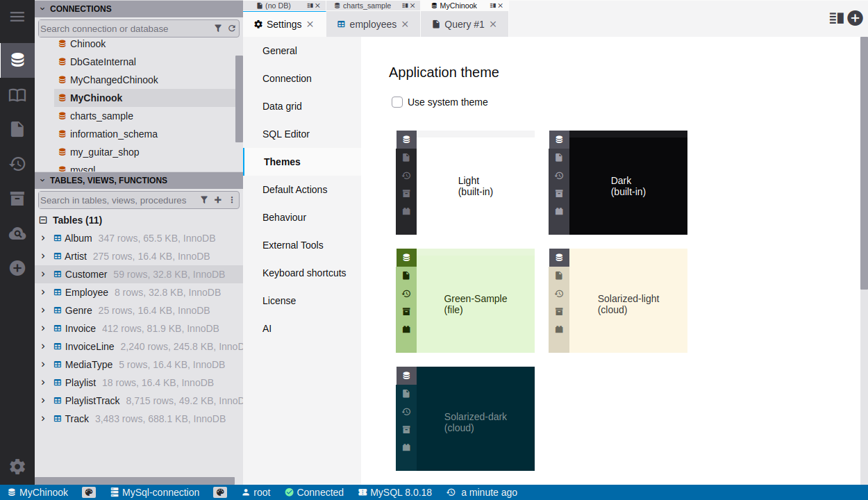
Task: Open settings gear icon in sidebar
Action: 17,467
